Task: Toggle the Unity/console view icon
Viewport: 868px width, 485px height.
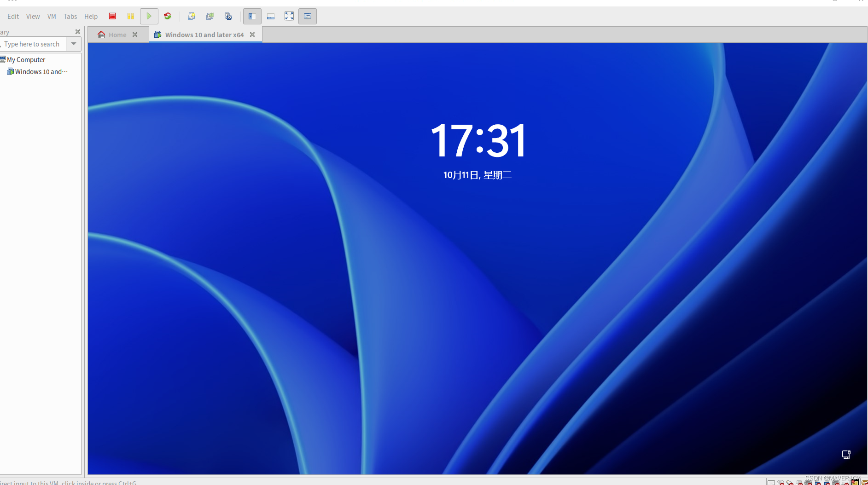Action: point(308,16)
